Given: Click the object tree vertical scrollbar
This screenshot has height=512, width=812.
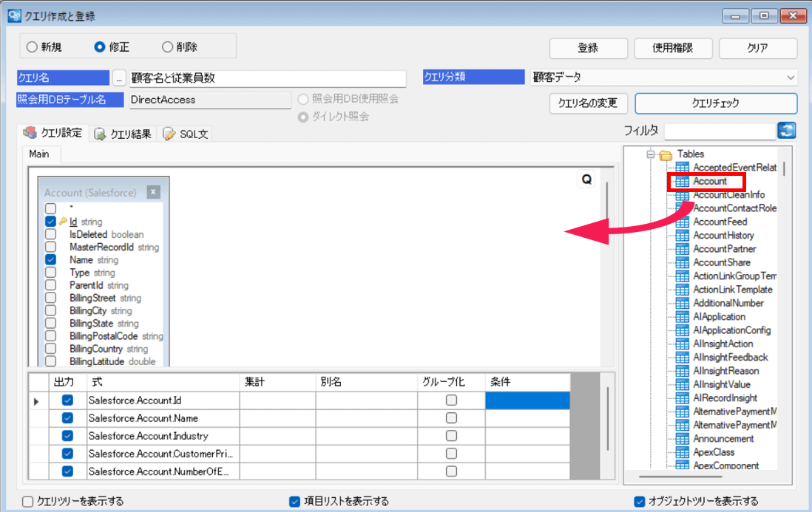Looking at the screenshot, I should (x=785, y=169).
